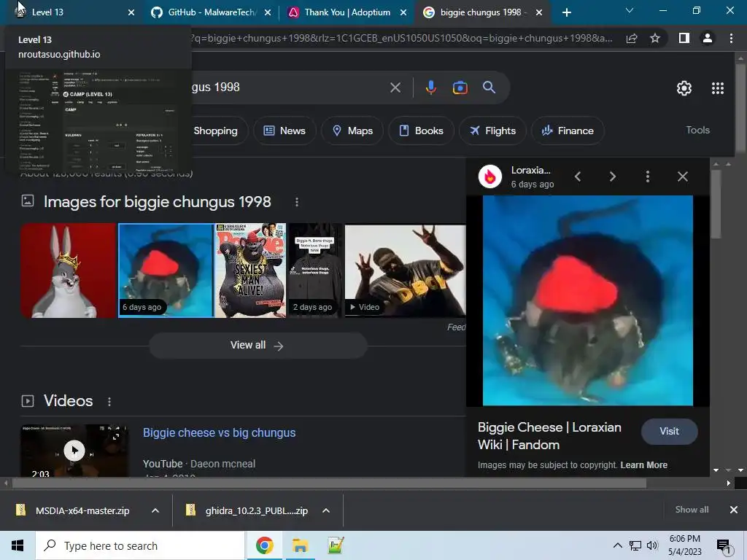Filter results by News

coord(285,131)
